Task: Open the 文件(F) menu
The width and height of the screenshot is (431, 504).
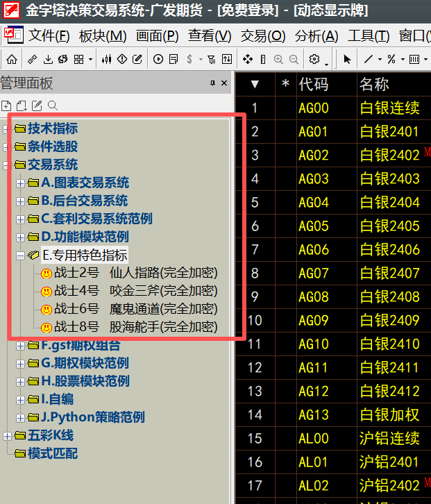Action: [x=49, y=36]
